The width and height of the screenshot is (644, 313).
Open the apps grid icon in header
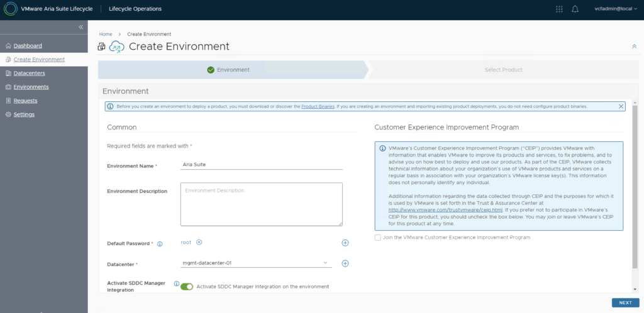(x=560, y=9)
